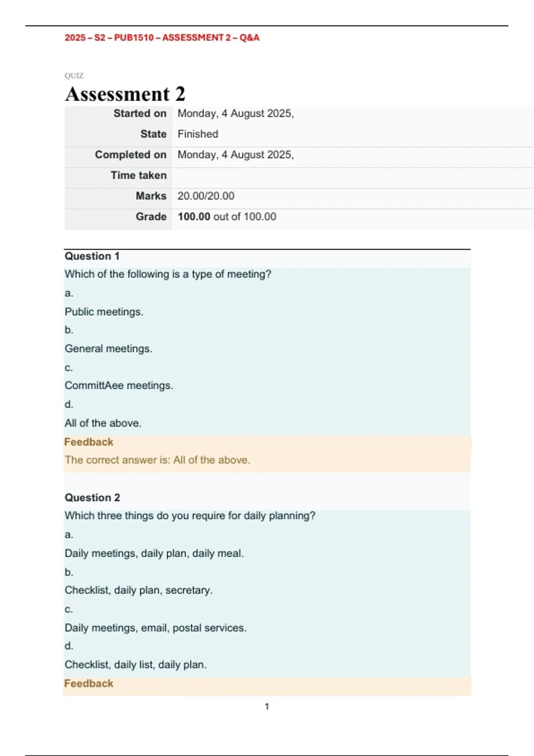Click the 'QUIZ' label above title

tap(74, 76)
